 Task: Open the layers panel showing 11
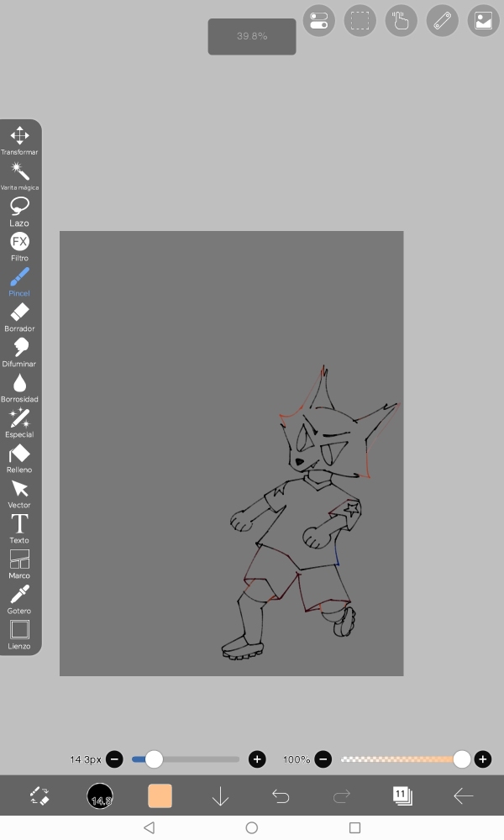402,796
